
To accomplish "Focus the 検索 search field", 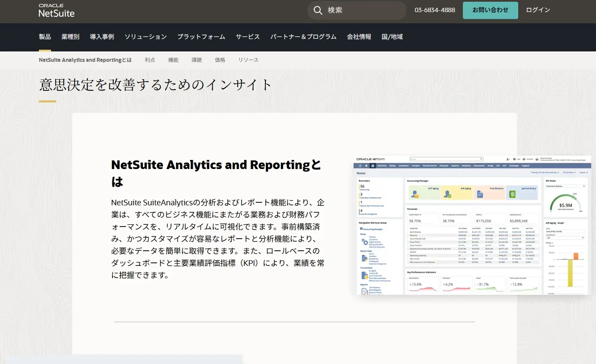I will 357,10.
